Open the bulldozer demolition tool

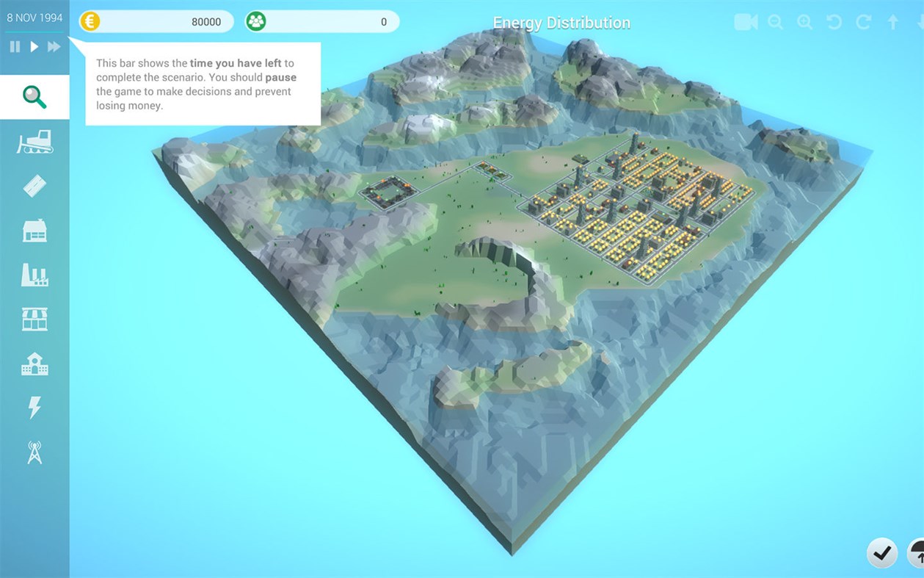pyautogui.click(x=34, y=142)
